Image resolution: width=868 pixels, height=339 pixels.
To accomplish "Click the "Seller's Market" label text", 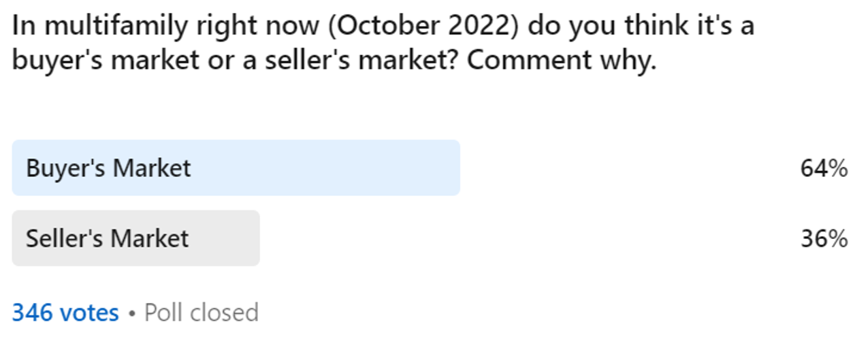I will point(108,238).
